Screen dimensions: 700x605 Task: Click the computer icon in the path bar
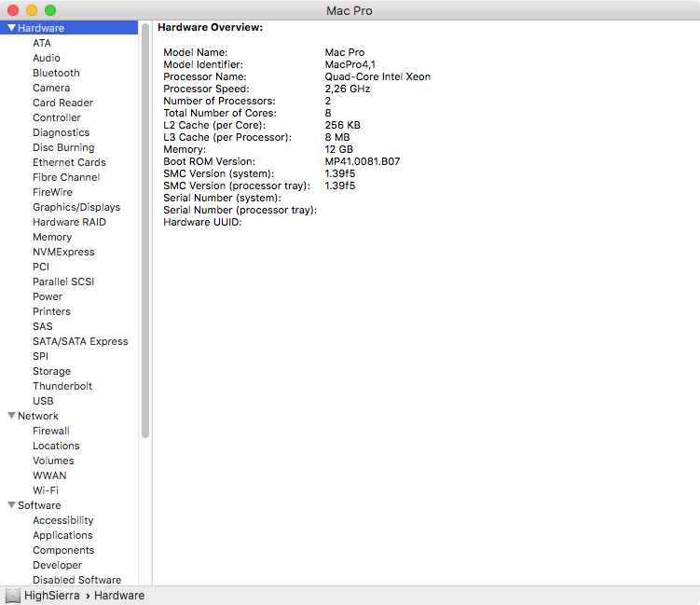(x=13, y=596)
